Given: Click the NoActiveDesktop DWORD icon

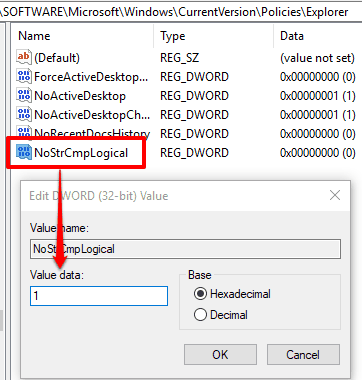Looking at the screenshot, I should pyautogui.click(x=24, y=96).
